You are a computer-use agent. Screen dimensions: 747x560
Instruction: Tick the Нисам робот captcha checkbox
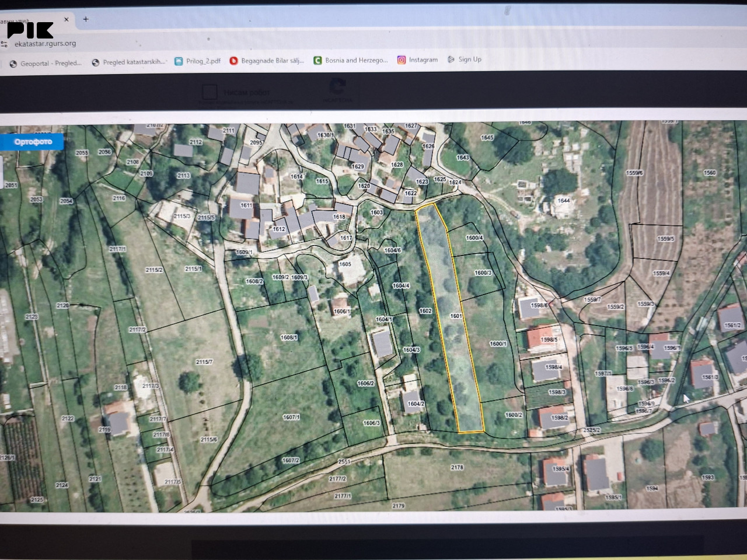(210, 92)
